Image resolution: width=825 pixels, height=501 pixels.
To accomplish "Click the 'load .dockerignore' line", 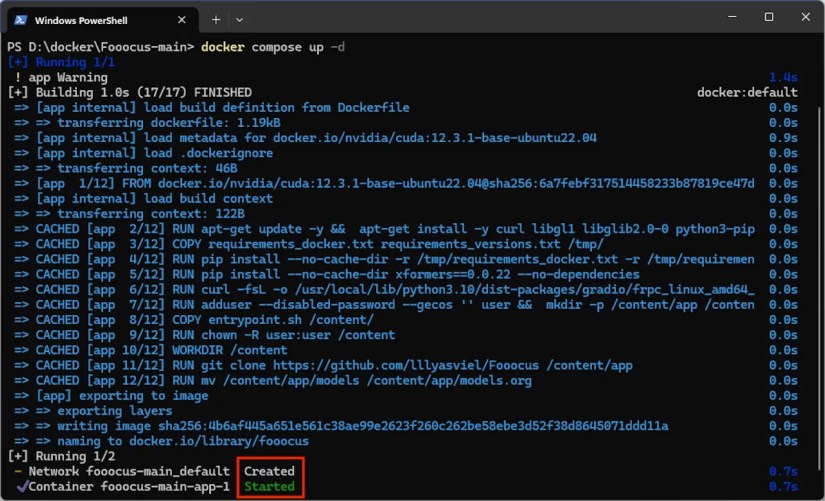I will [x=144, y=153].
